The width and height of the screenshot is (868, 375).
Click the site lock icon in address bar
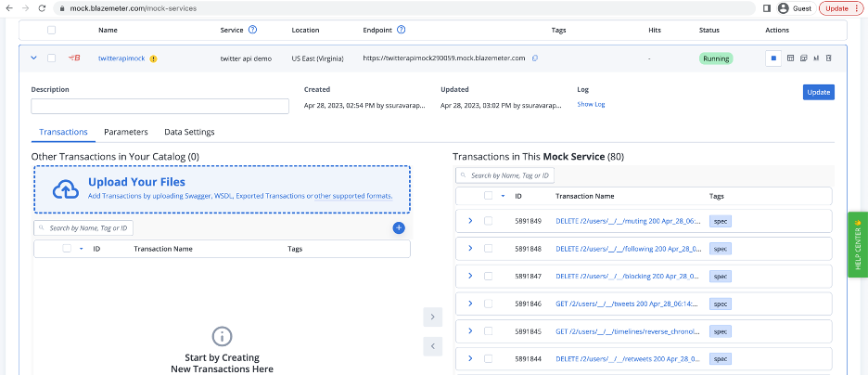pos(62,9)
